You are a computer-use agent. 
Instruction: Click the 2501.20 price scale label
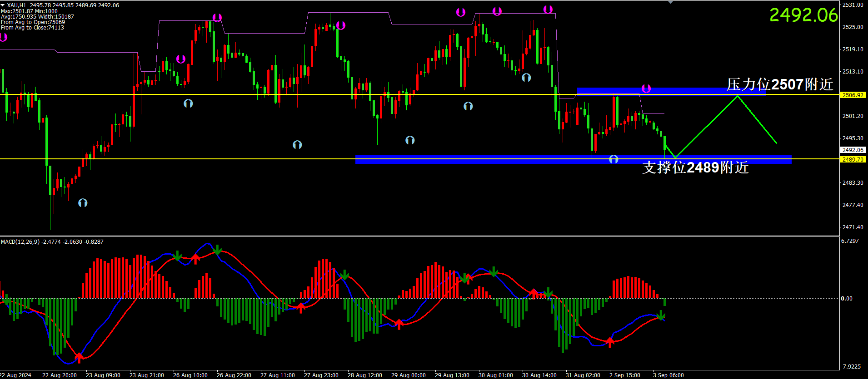pos(853,116)
